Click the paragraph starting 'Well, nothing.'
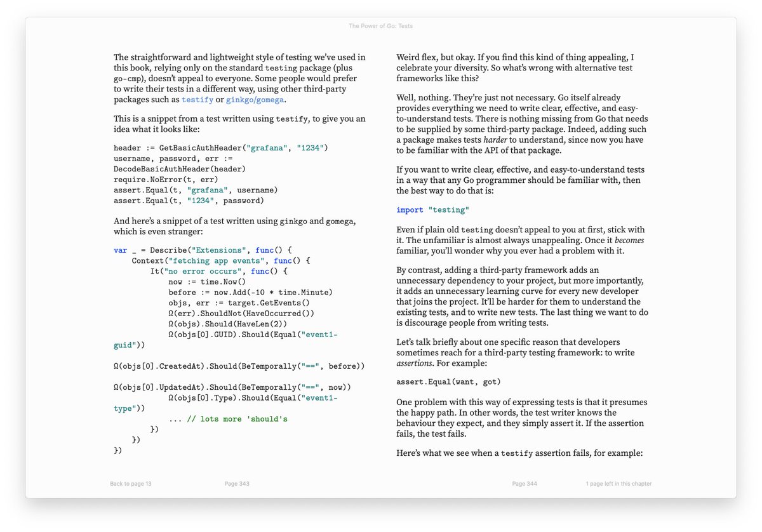 pyautogui.click(x=522, y=124)
